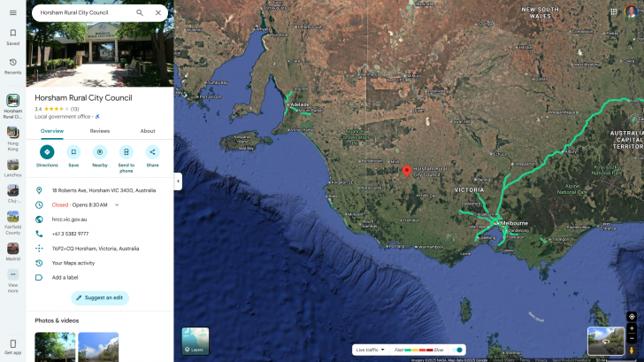
Task: Expand the opening hours details
Action: [x=116, y=204]
